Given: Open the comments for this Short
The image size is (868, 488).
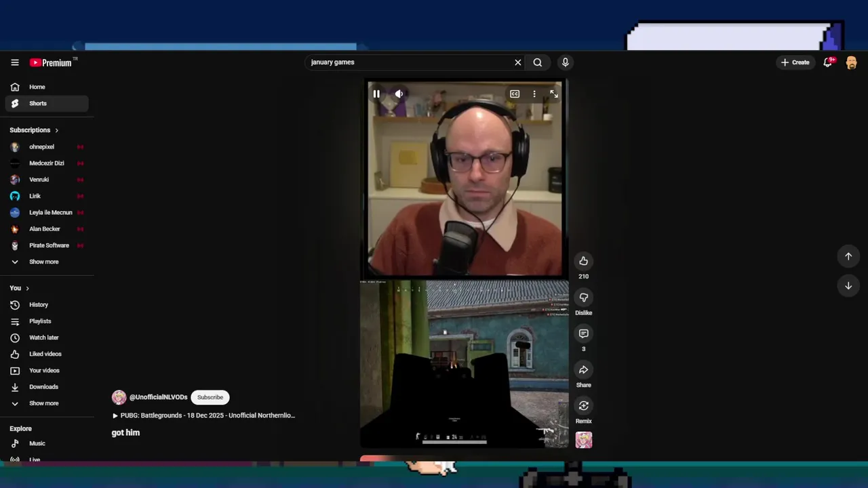Looking at the screenshot, I should 583,333.
